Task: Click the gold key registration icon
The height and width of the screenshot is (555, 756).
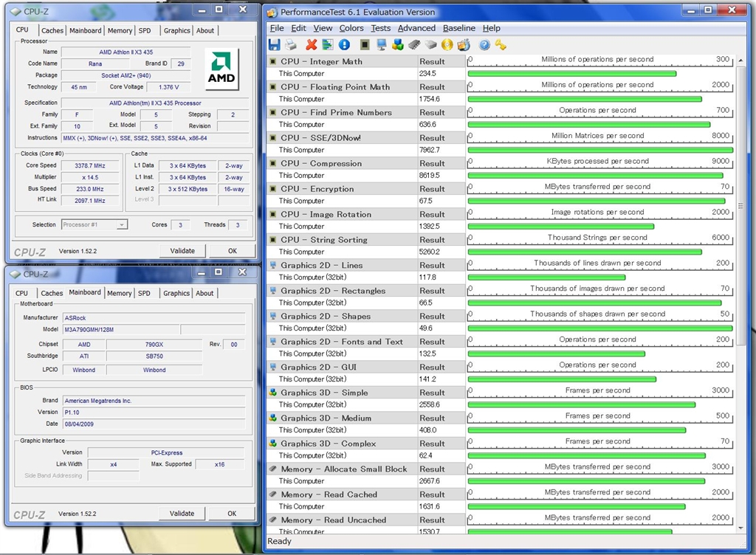Action: tap(501, 44)
